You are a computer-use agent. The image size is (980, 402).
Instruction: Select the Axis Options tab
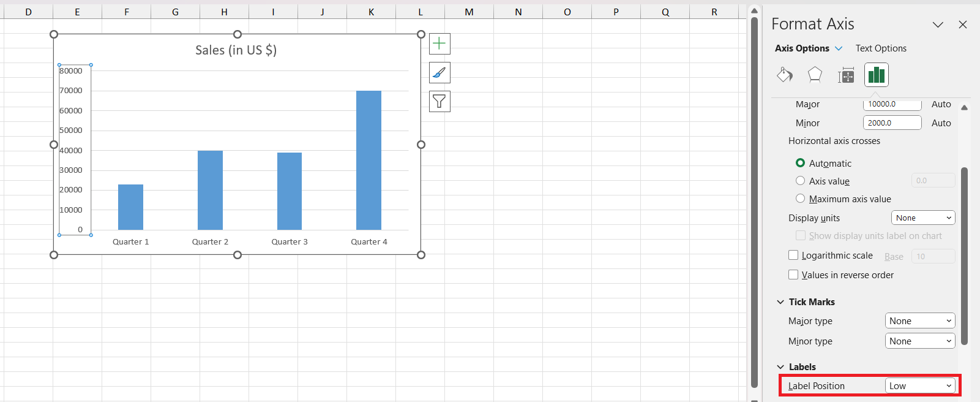point(802,48)
